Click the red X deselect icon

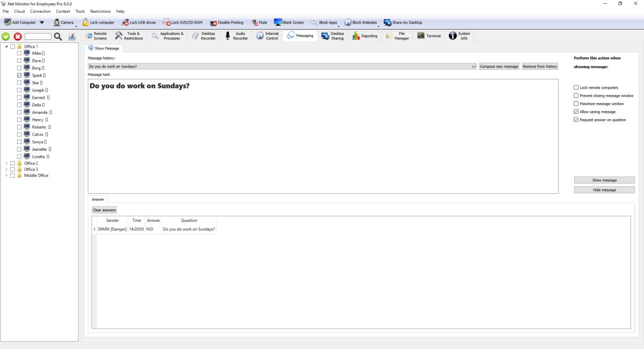tap(18, 37)
